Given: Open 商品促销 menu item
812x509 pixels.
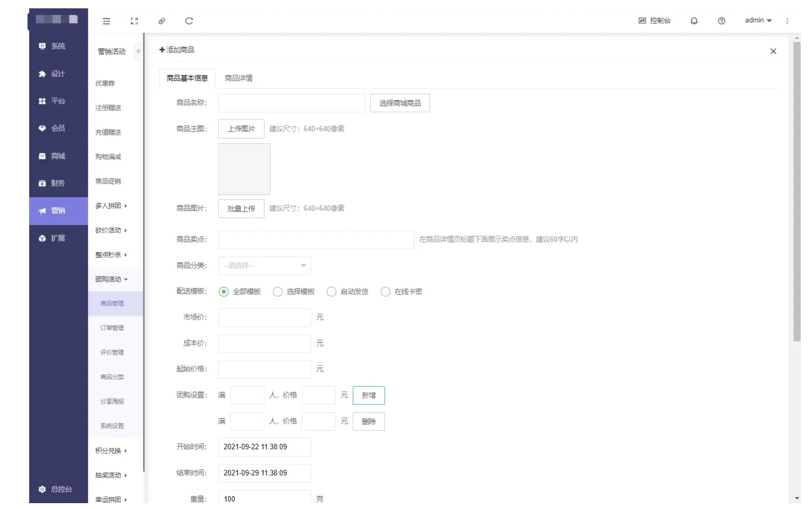Looking at the screenshot, I should (x=108, y=181).
